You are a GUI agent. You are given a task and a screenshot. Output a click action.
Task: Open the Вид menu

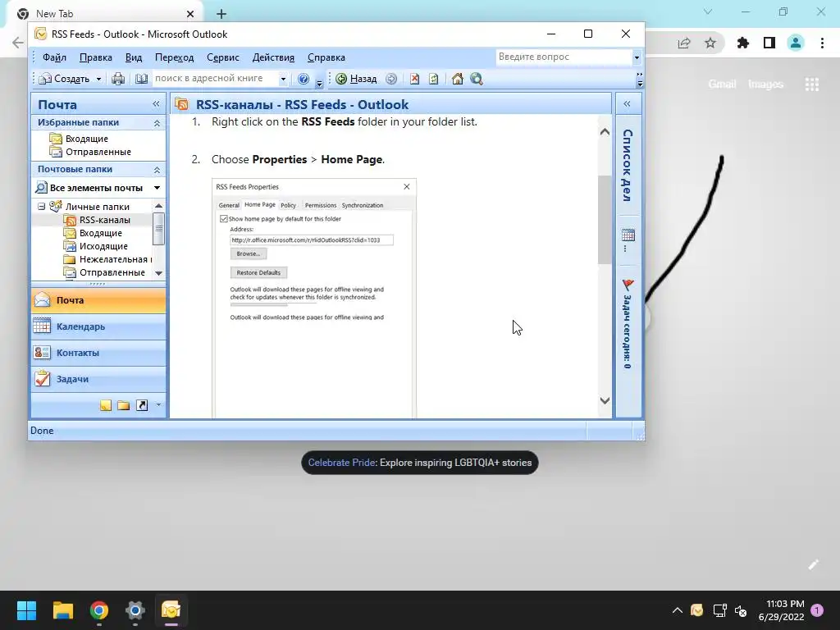tap(134, 57)
